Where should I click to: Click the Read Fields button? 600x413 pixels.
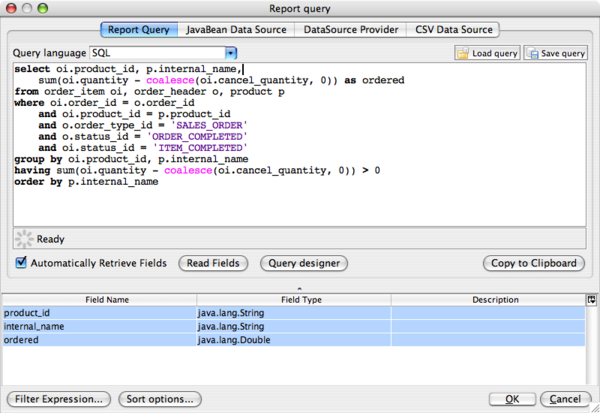click(x=213, y=263)
